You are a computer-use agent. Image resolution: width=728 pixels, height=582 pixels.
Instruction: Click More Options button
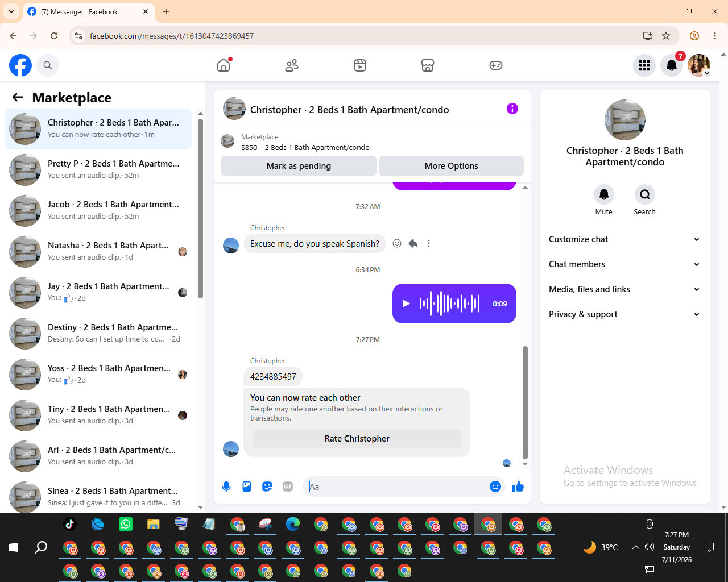pyautogui.click(x=451, y=166)
